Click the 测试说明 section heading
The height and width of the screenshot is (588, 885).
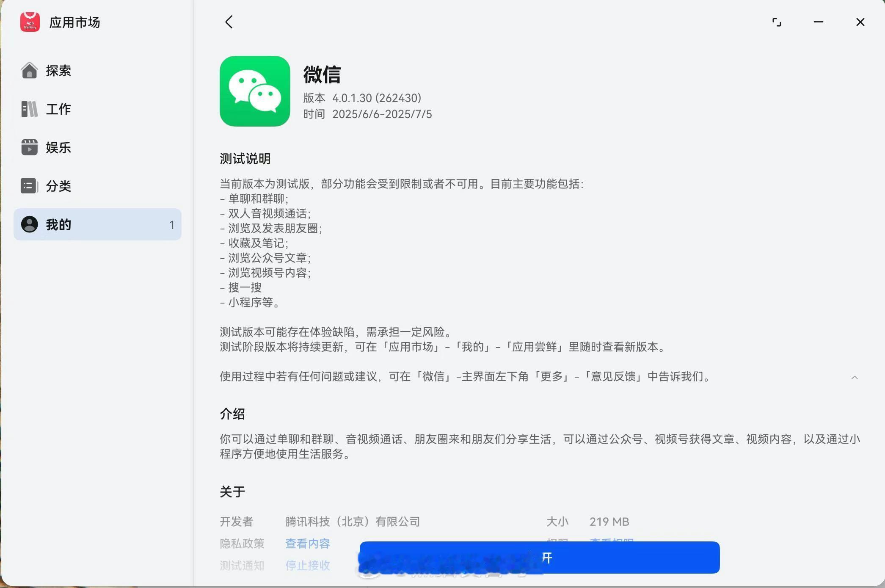(245, 159)
